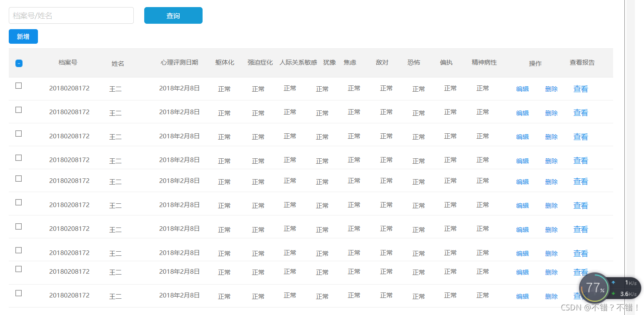This screenshot has width=644, height=315.
Task: Click 删除 link in the ninth row
Action: coord(551,272)
